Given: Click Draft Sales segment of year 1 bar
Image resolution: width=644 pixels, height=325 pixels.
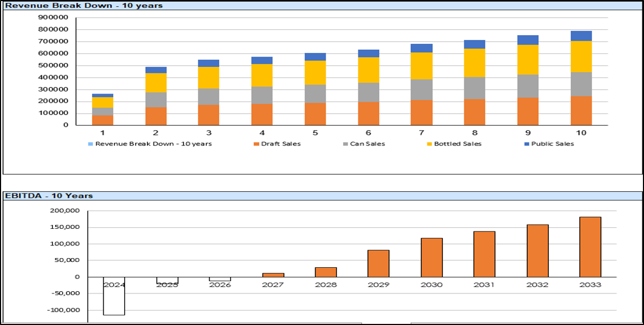Looking at the screenshot, I should point(103,120).
